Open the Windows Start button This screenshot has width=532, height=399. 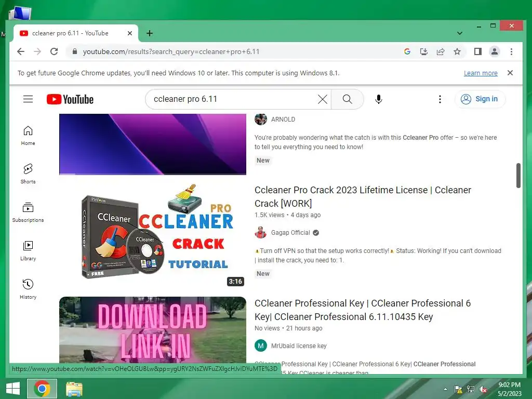13,389
